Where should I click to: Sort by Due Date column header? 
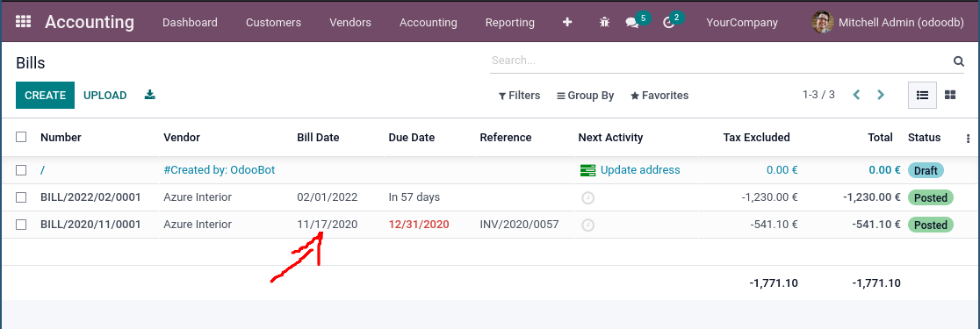coord(411,138)
